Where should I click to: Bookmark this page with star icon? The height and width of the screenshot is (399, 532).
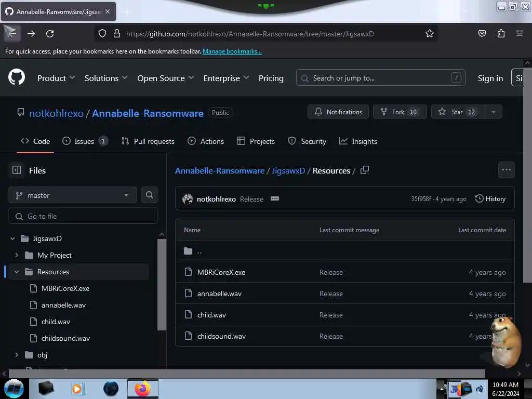(430, 33)
